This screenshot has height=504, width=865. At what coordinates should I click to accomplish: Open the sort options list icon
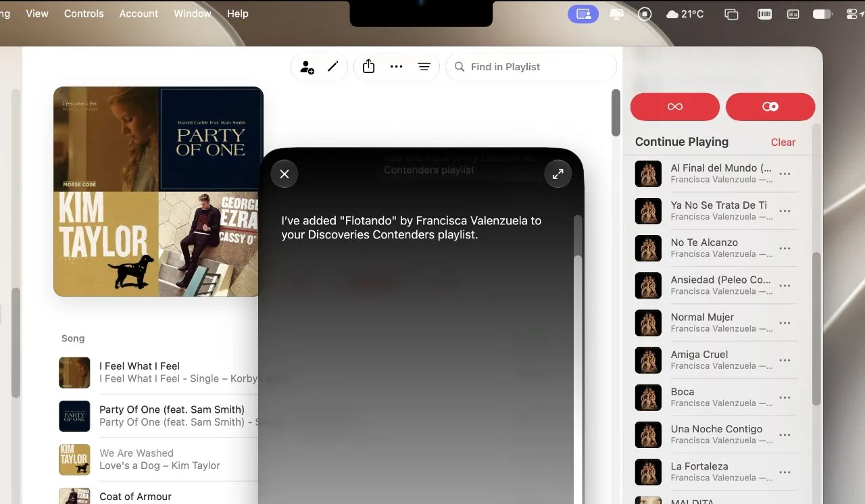424,67
